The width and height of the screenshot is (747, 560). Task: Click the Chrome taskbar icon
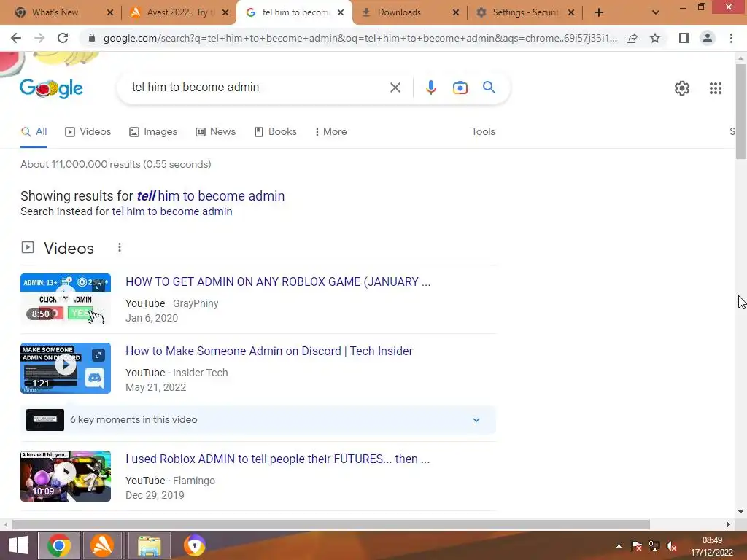click(58, 545)
